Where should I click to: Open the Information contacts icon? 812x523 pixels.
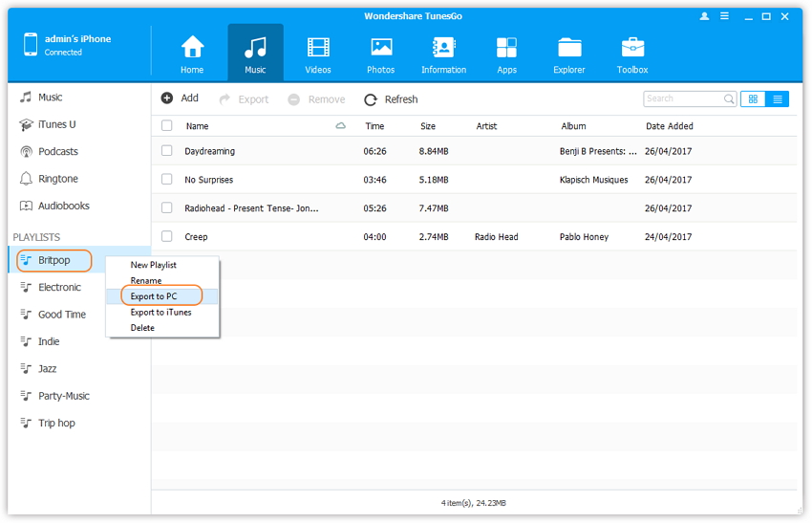443,48
